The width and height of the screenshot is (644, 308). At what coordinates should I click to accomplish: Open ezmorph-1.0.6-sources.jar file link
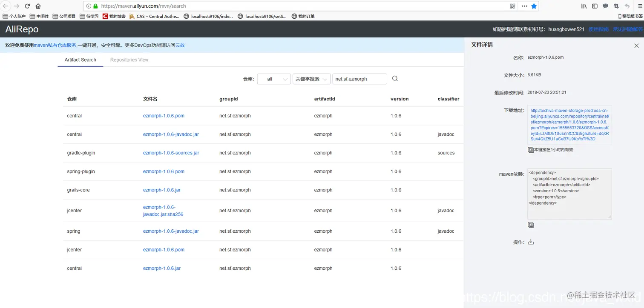point(171,153)
